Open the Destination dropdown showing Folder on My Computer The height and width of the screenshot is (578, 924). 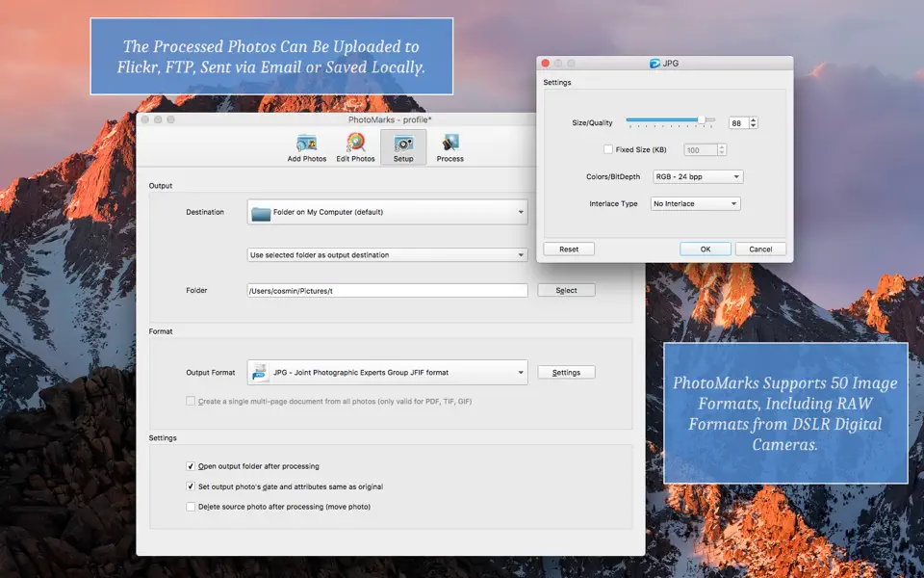(387, 211)
